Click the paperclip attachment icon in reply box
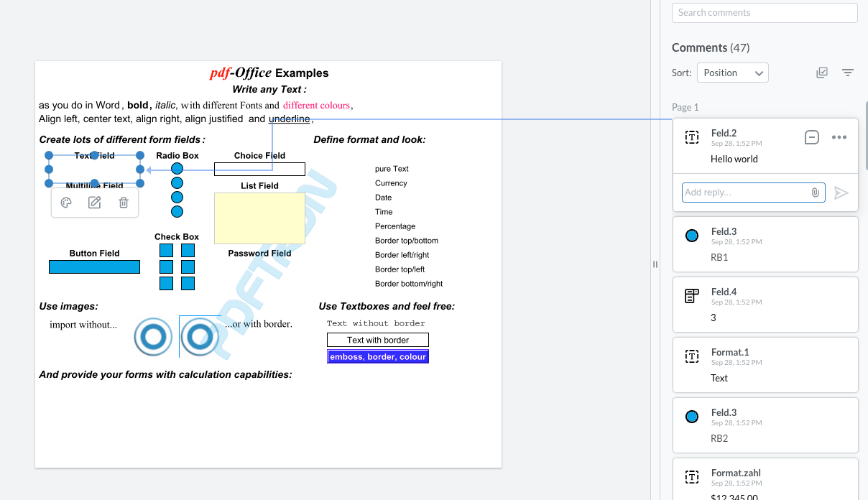Viewport: 868px width, 500px height. [815, 193]
